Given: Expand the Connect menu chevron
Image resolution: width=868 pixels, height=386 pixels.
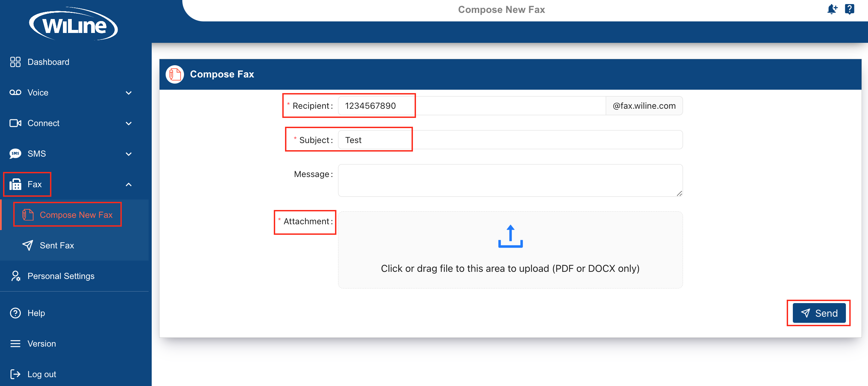Looking at the screenshot, I should tap(129, 123).
